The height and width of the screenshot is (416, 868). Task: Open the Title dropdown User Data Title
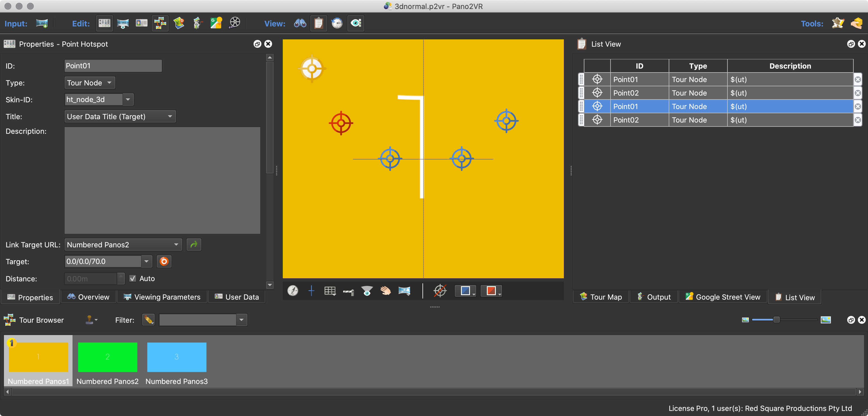click(120, 117)
